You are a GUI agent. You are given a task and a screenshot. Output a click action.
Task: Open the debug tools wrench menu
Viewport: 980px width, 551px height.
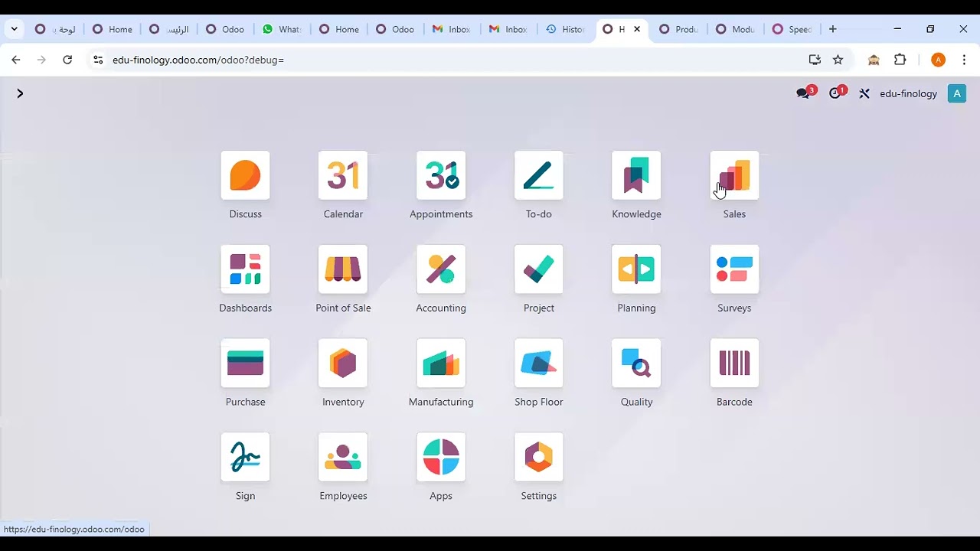tap(864, 93)
